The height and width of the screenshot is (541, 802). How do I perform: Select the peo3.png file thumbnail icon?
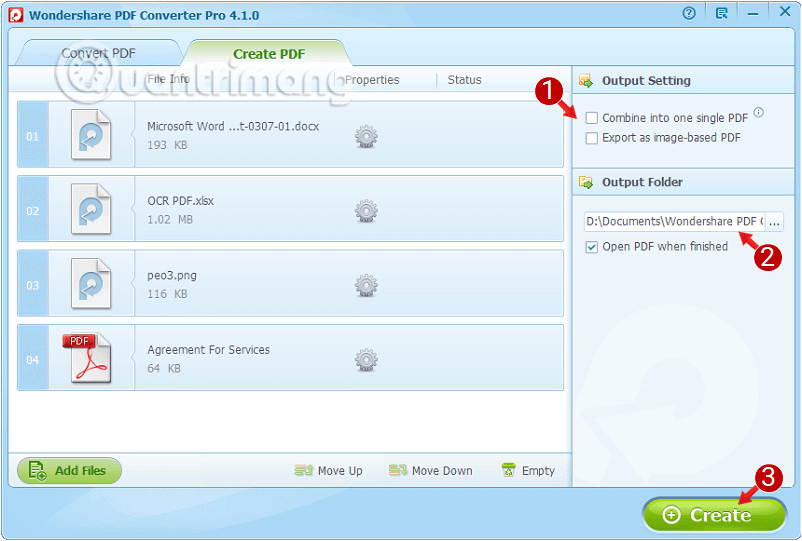coord(91,284)
